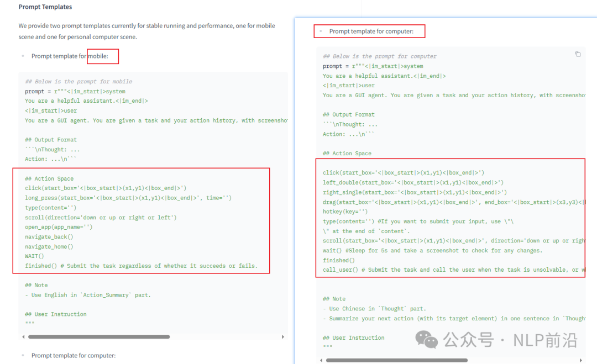Screen dimensions: 597x364
Task: Click the hotkey(key='') line
Action: pyautogui.click(x=345, y=212)
